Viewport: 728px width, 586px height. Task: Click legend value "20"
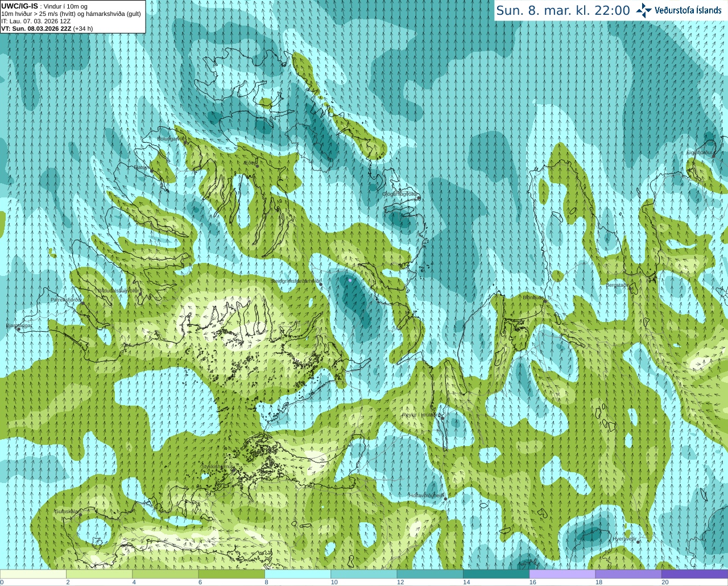pos(665,582)
